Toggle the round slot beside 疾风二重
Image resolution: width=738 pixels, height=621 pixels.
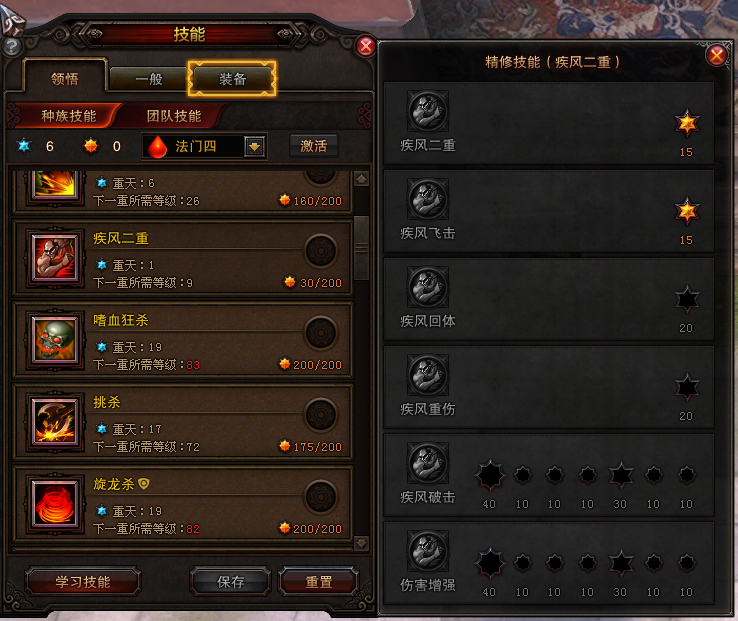[x=321, y=250]
